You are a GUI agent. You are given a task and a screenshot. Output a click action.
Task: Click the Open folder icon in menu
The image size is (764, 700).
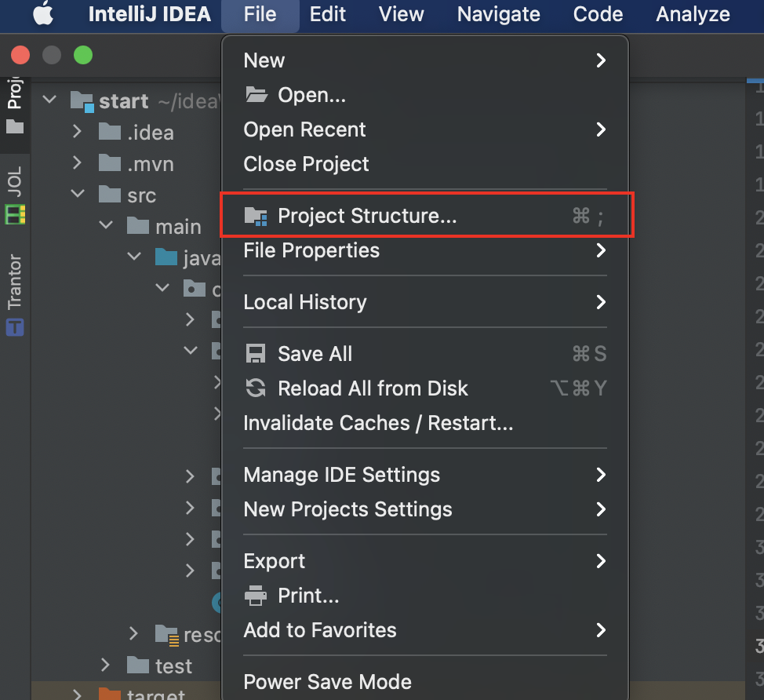point(256,95)
